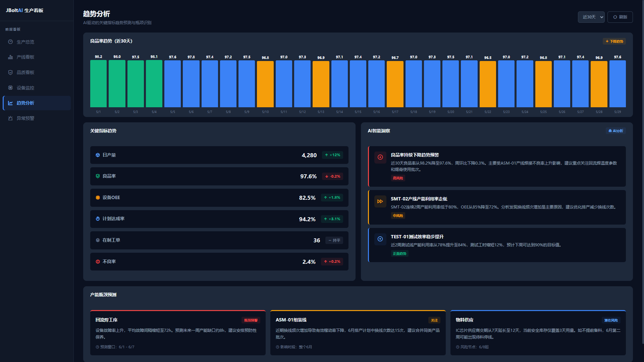Click the 不良率 warning icon
Screen dimensions: 644x362
98,261
